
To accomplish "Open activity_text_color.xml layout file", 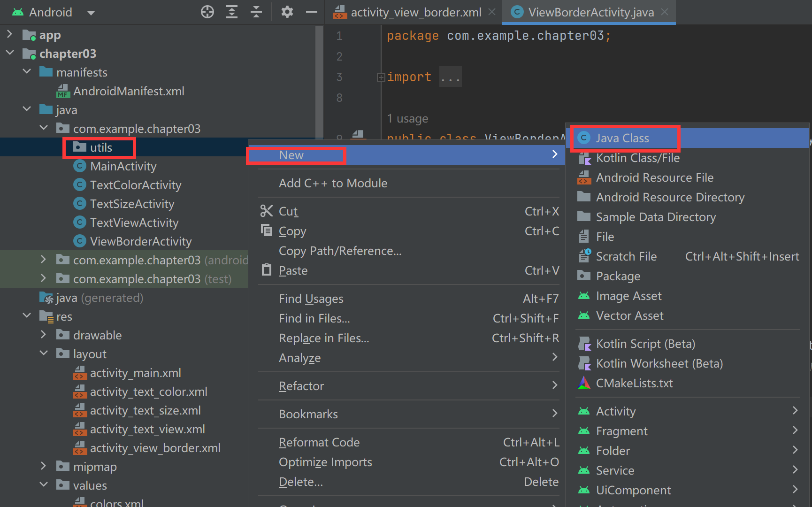I will click(x=140, y=392).
